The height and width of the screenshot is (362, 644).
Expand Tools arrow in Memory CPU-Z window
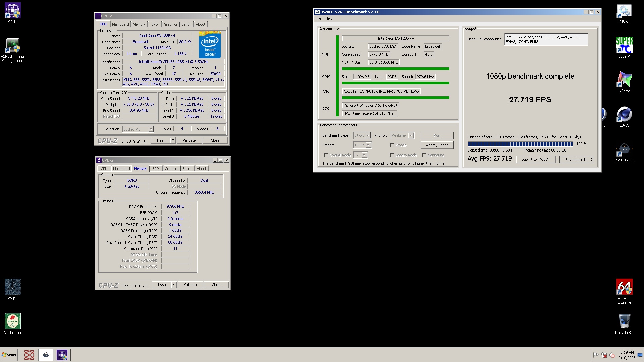point(174,285)
